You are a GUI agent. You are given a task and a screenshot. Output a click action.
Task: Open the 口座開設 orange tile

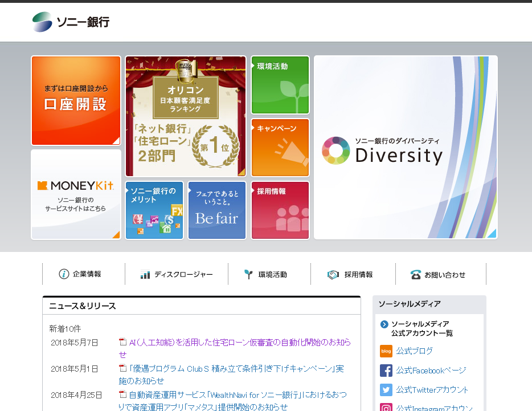tap(76, 100)
